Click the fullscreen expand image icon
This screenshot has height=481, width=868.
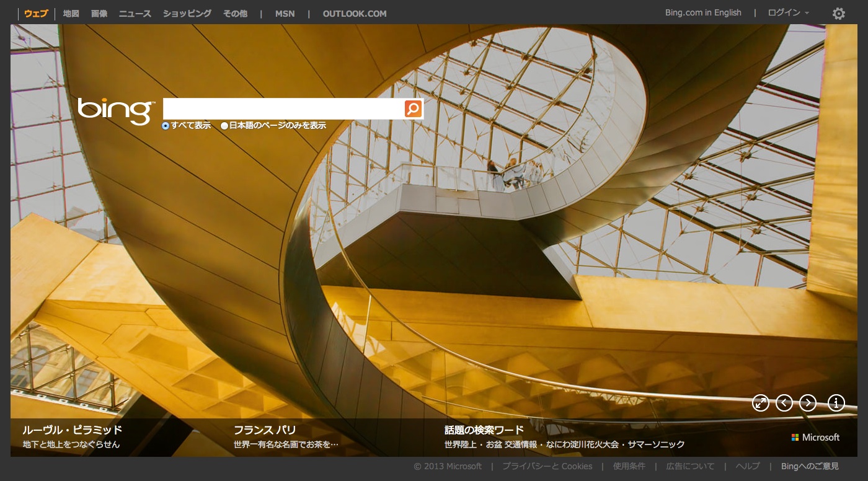760,403
